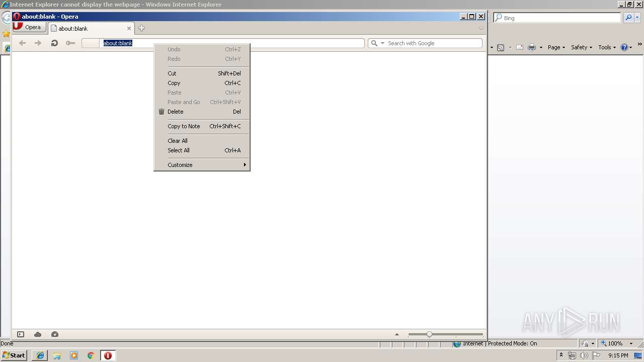Open the IE Safety menu
This screenshot has width=644, height=362.
point(581,47)
